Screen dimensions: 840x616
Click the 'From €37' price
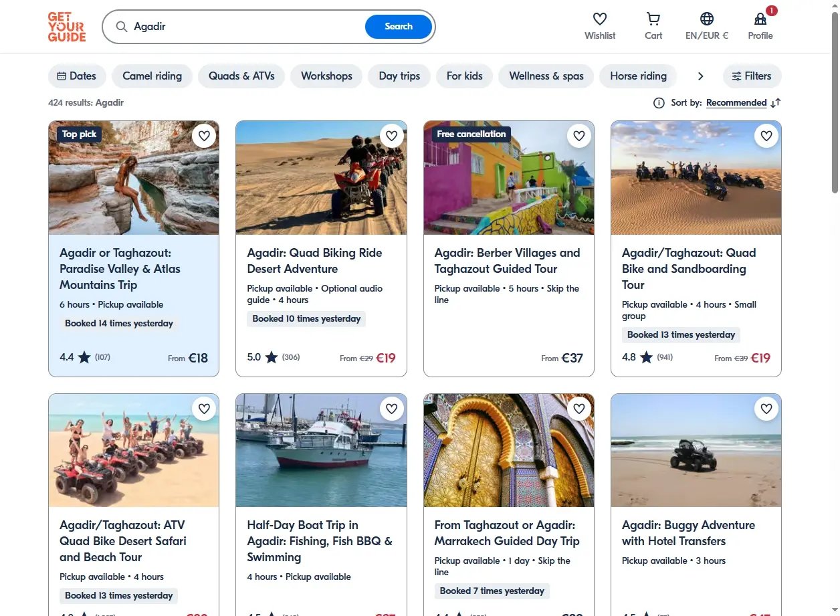[x=562, y=358]
